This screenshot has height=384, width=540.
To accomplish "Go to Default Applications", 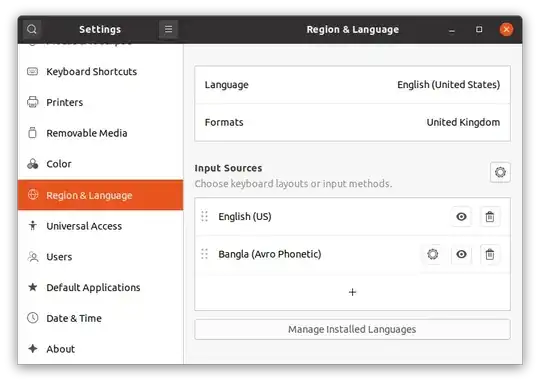I will pyautogui.click(x=101, y=287).
